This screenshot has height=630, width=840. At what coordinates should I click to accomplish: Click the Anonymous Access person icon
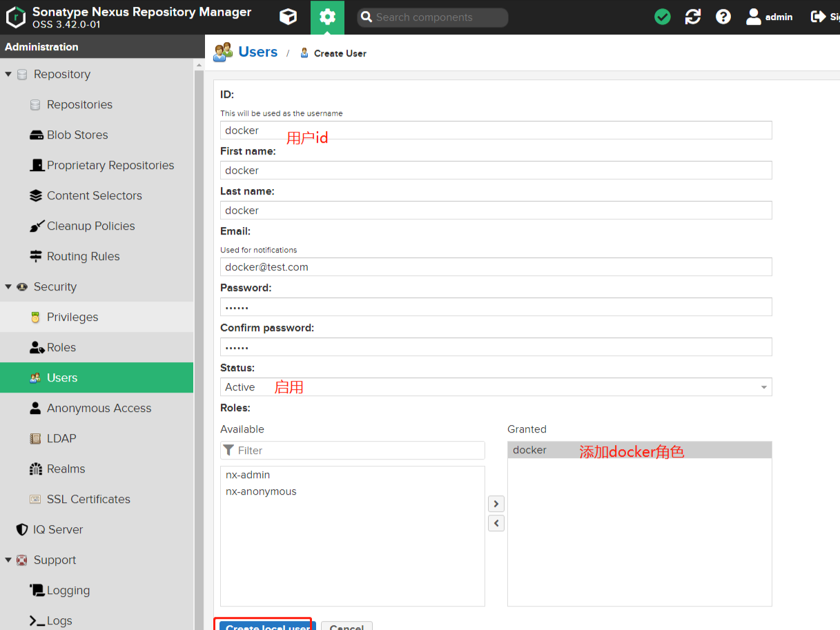point(35,408)
